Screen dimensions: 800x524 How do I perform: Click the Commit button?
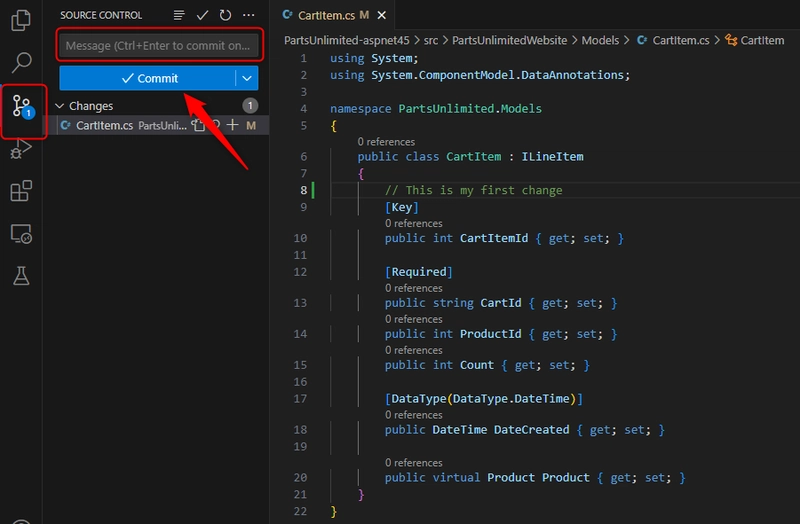pyautogui.click(x=147, y=78)
